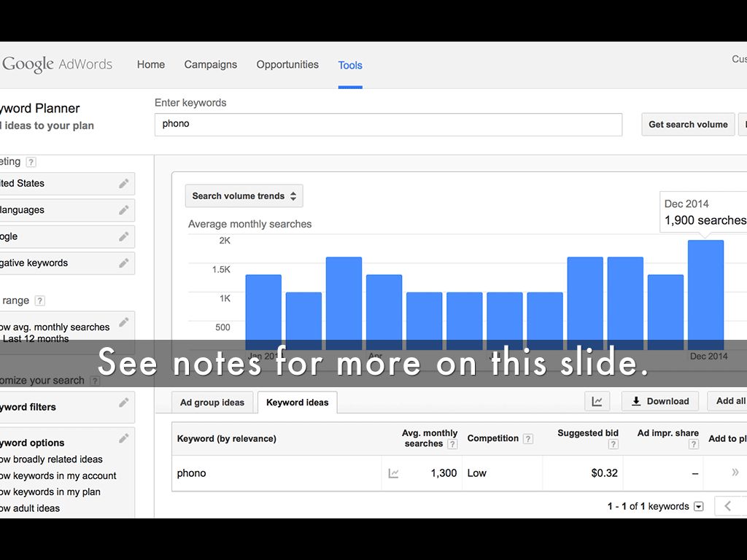Click pencil icon for negative keywords

124,263
